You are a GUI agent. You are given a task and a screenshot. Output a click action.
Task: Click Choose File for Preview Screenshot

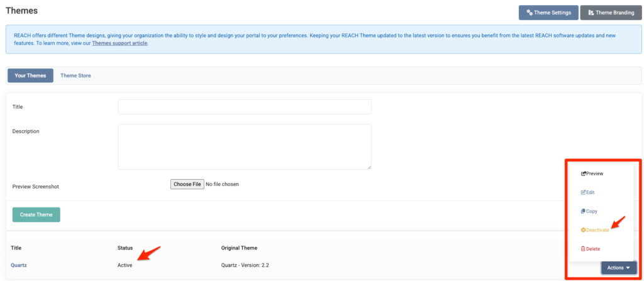click(x=187, y=184)
